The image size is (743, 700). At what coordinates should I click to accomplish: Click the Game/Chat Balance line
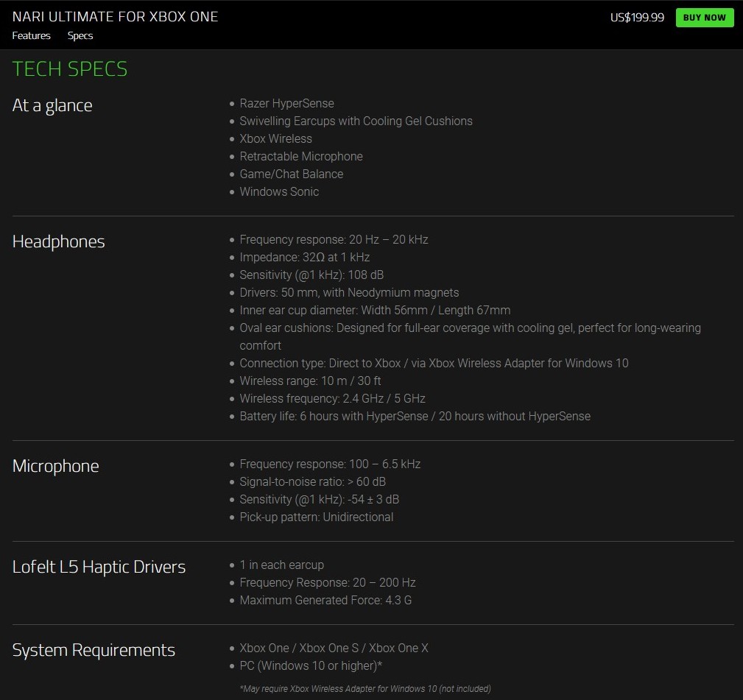pos(292,174)
